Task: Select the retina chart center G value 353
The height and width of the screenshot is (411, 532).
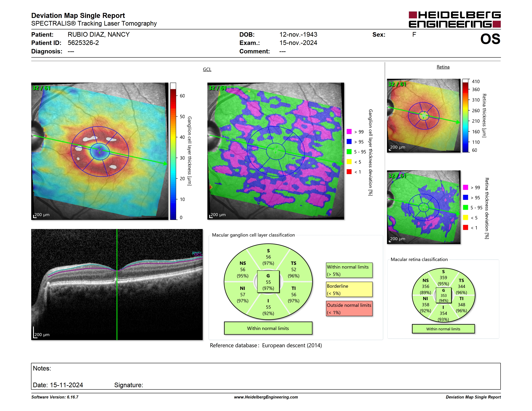Action: [444, 295]
